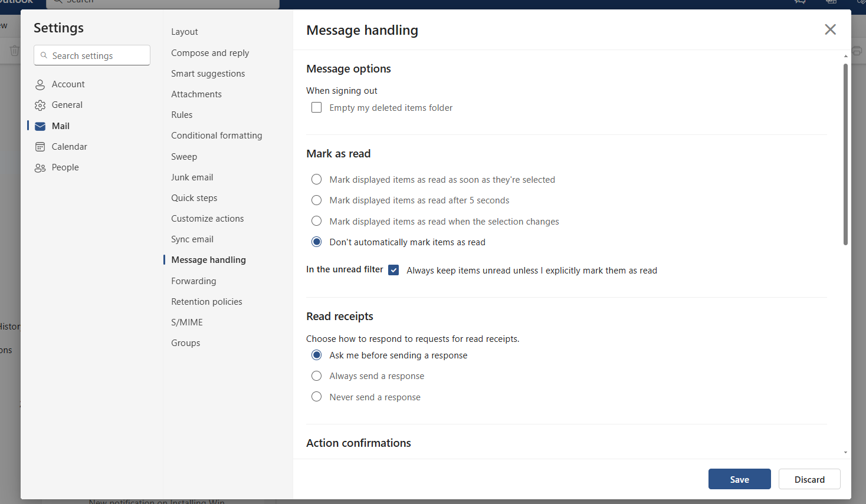This screenshot has height=504, width=866.
Task: Click the magnifier icon in Search settings
Action: pos(44,55)
